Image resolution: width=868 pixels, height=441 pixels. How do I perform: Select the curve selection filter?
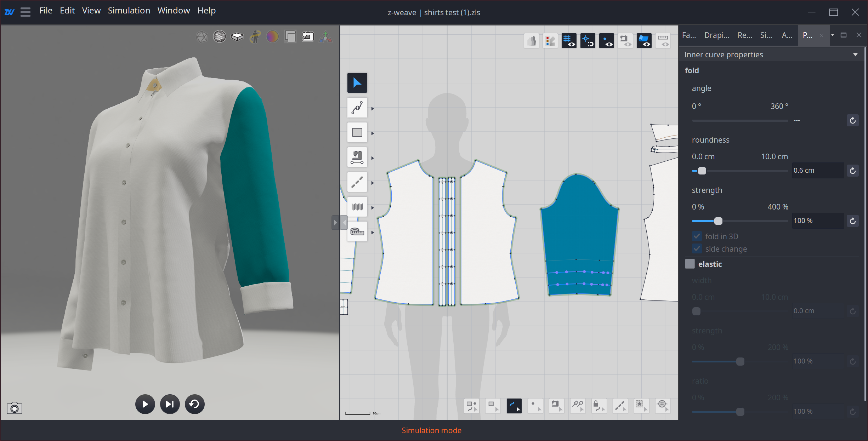point(514,406)
